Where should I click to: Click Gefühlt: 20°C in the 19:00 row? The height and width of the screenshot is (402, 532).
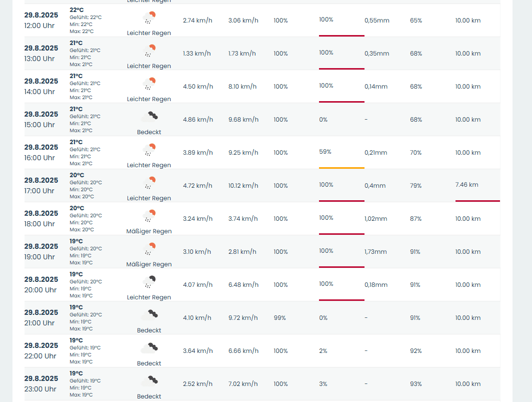coord(86,248)
